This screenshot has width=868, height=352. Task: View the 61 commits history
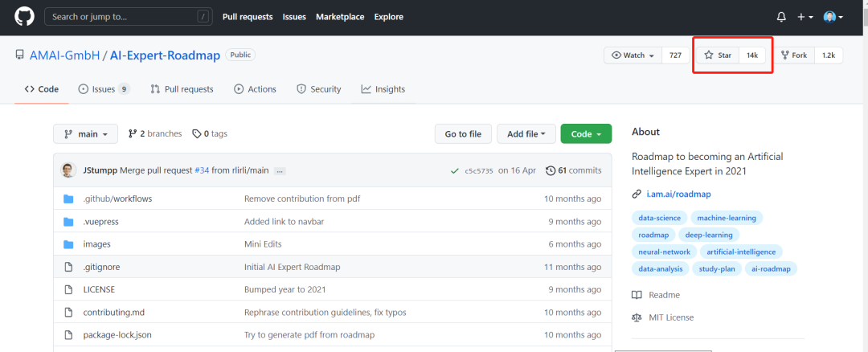(574, 170)
